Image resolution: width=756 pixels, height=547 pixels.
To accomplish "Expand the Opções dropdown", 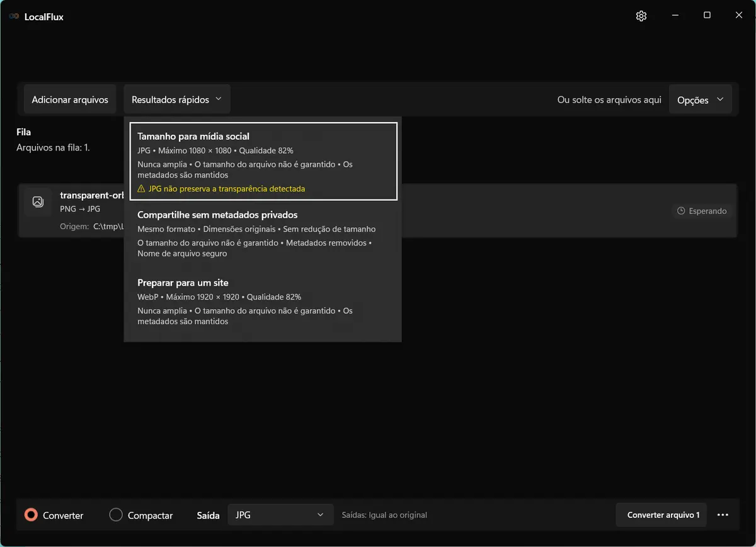I will point(700,99).
